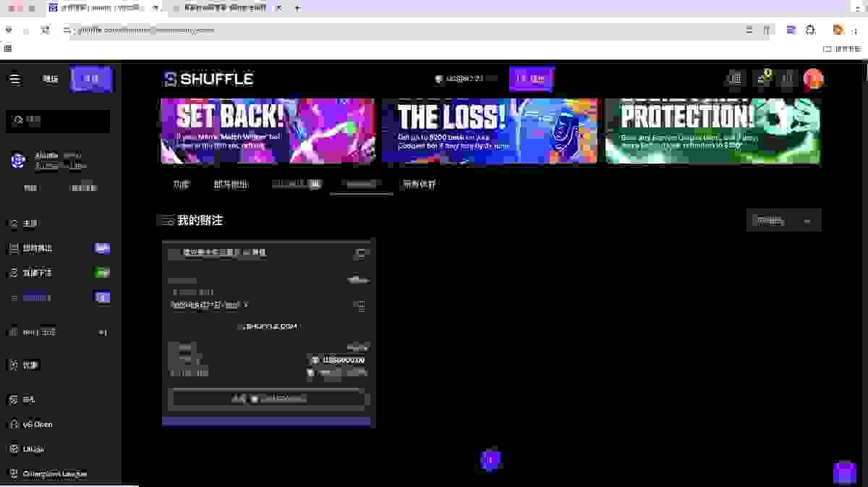The width and height of the screenshot is (868, 487).
Task: Open the red user avatar menu
Action: click(814, 79)
